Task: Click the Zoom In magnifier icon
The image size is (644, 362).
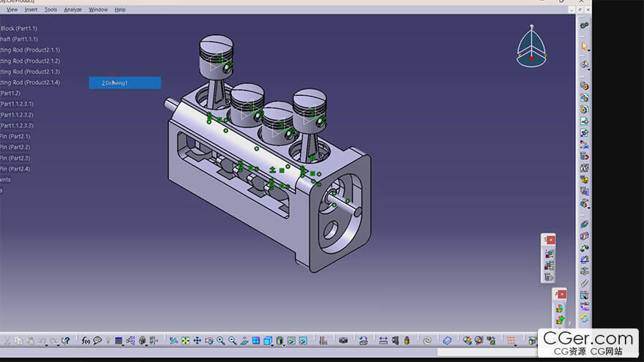Action: click(x=221, y=341)
